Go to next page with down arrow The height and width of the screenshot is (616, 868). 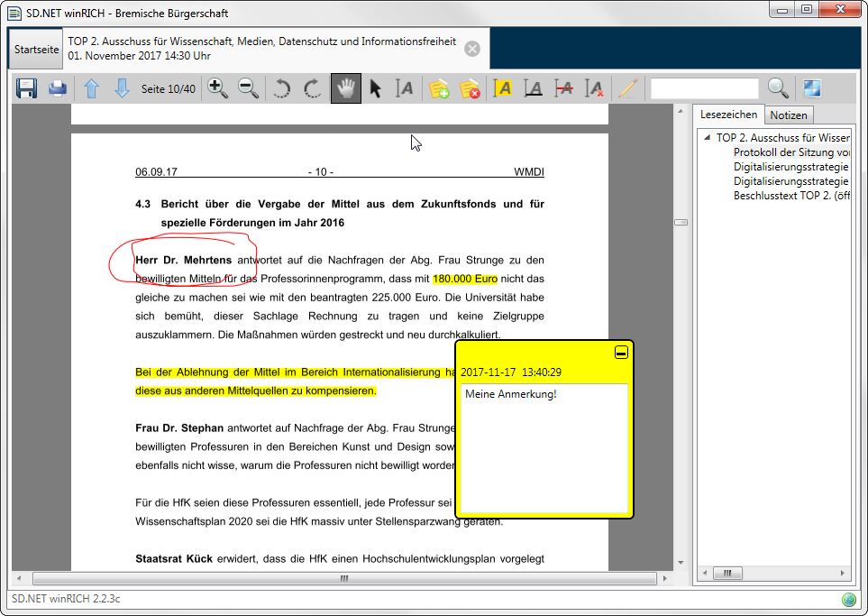point(122,88)
